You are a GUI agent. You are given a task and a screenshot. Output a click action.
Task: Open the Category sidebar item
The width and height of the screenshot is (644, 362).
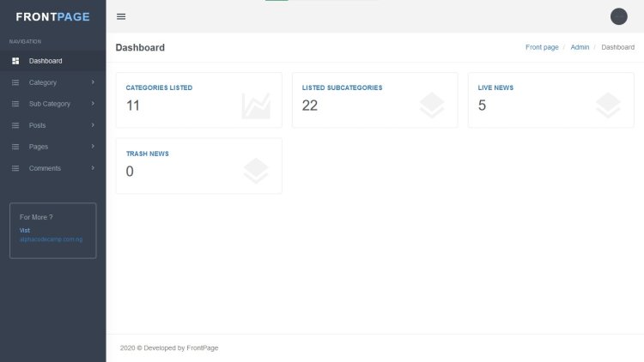(x=53, y=82)
